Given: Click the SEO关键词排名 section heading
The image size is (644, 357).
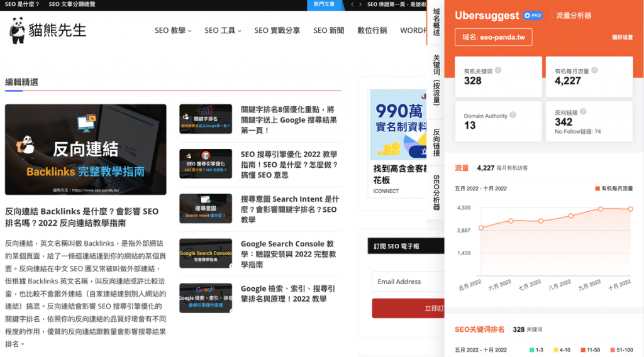Looking at the screenshot, I should (479, 329).
